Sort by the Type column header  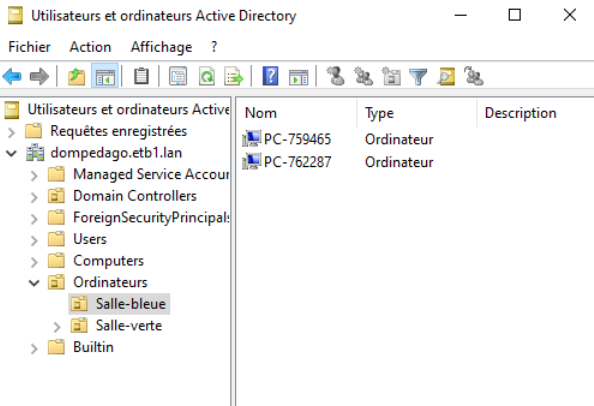tap(416, 113)
